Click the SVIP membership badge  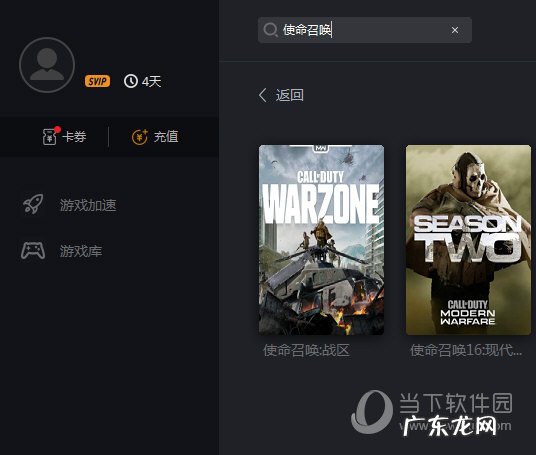point(97,81)
